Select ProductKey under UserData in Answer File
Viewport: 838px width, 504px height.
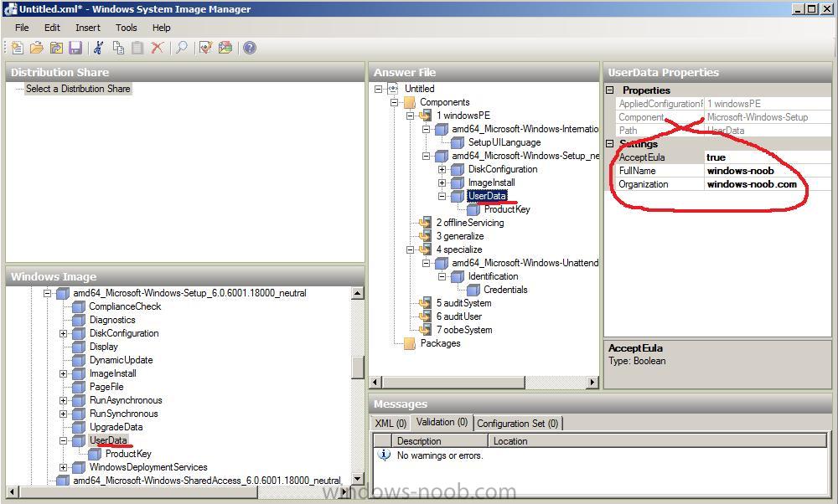pos(507,209)
